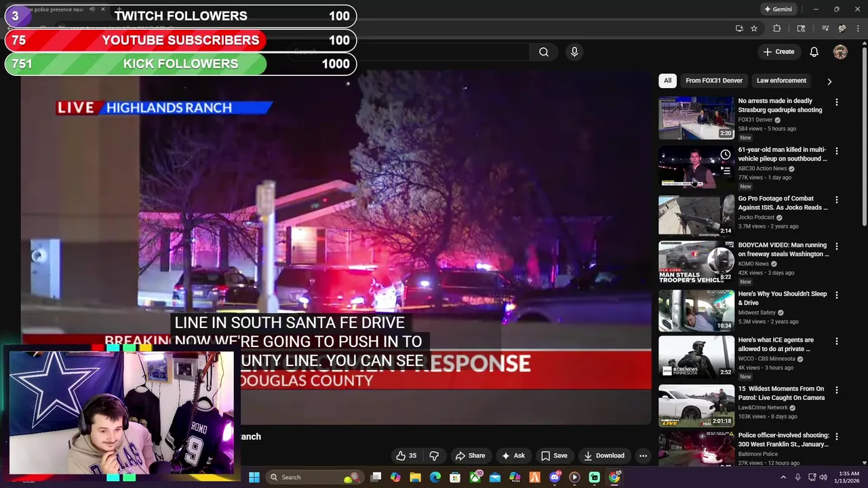Open options menu for Strasburg shooting video
This screenshot has width=868, height=488.
(836, 102)
